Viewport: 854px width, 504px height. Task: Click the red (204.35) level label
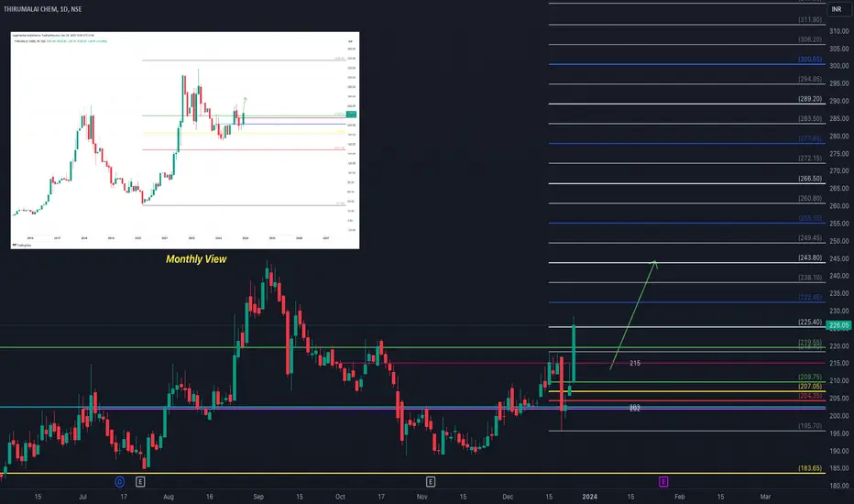click(810, 396)
